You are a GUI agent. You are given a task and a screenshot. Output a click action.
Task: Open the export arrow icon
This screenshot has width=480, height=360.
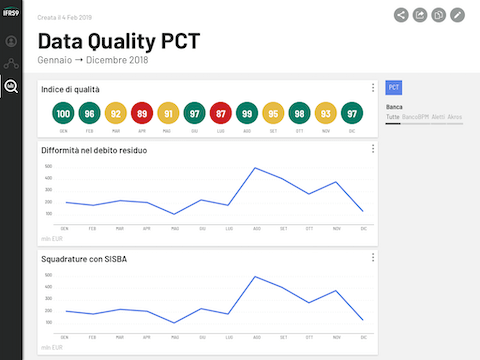pyautogui.click(x=420, y=15)
